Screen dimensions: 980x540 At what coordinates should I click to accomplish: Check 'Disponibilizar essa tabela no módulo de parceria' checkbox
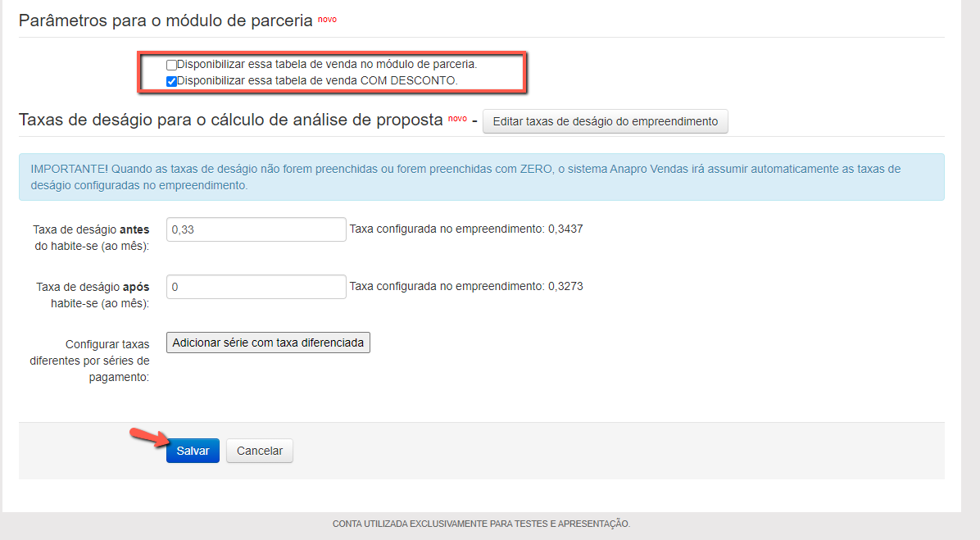(171, 64)
